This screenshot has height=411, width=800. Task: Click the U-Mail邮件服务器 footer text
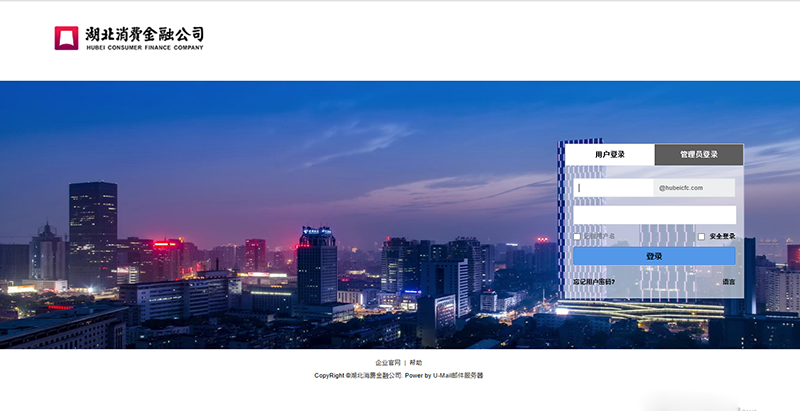pyautogui.click(x=458, y=376)
